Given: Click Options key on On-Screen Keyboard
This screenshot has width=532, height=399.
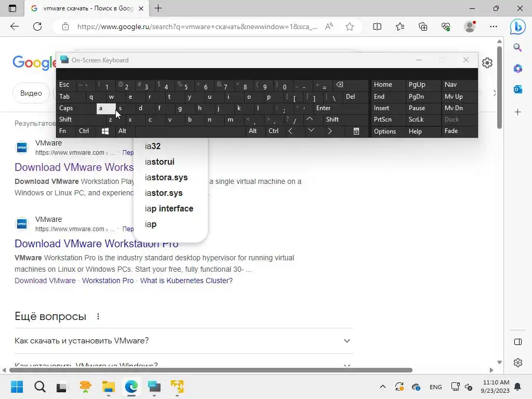Looking at the screenshot, I should (388, 131).
